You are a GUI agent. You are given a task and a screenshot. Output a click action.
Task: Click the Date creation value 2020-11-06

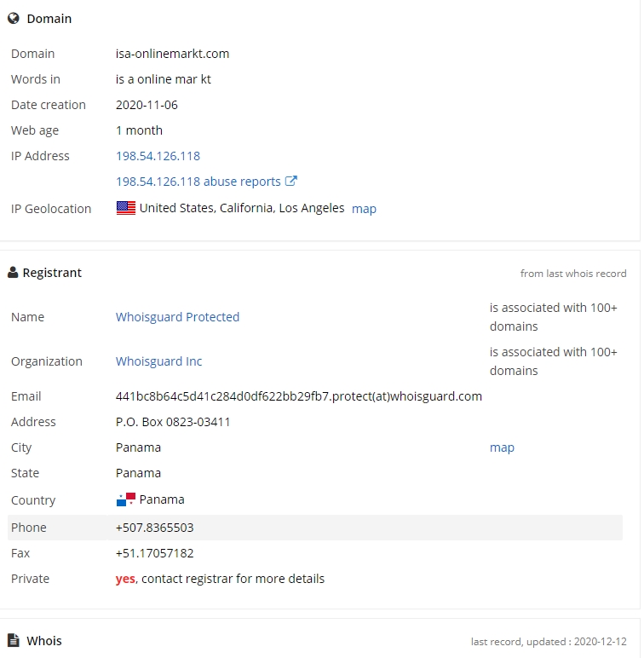click(147, 105)
